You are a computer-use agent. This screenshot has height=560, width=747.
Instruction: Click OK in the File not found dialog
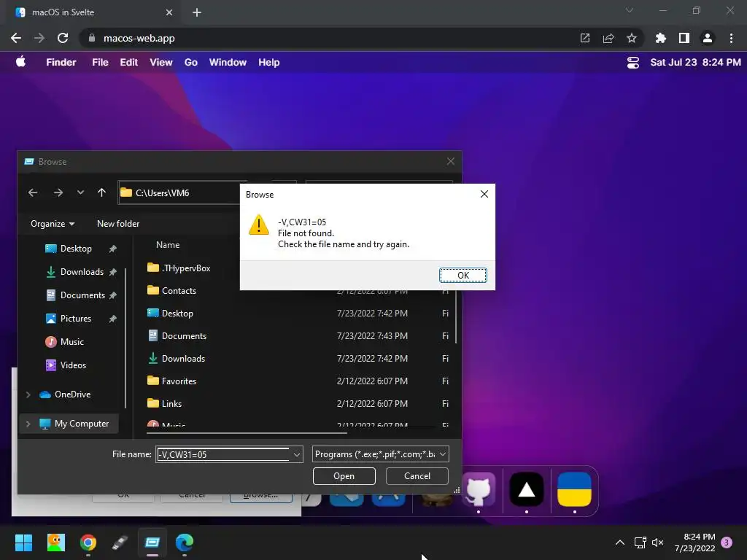point(462,275)
